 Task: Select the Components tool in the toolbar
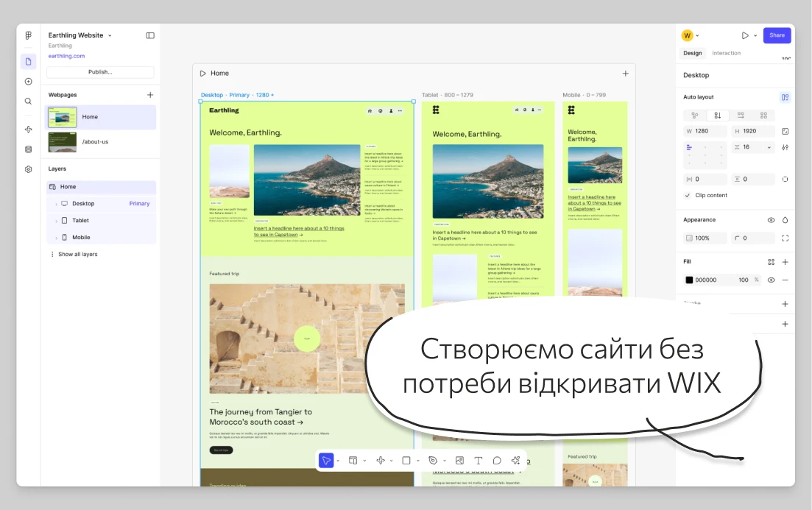(x=381, y=460)
